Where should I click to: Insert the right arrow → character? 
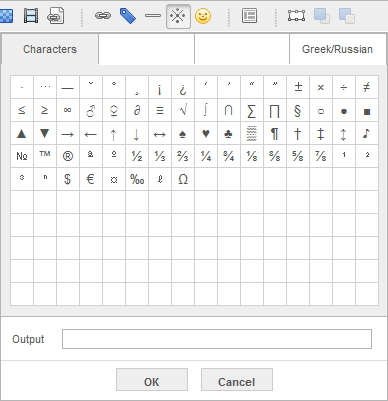(x=68, y=133)
